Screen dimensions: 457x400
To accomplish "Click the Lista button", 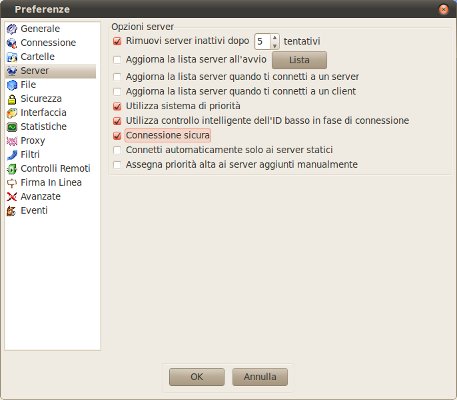I will (x=299, y=60).
